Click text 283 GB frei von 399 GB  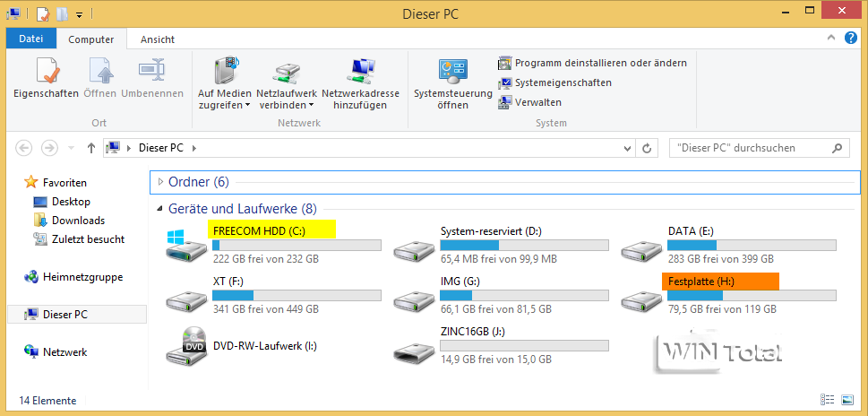[721, 259]
